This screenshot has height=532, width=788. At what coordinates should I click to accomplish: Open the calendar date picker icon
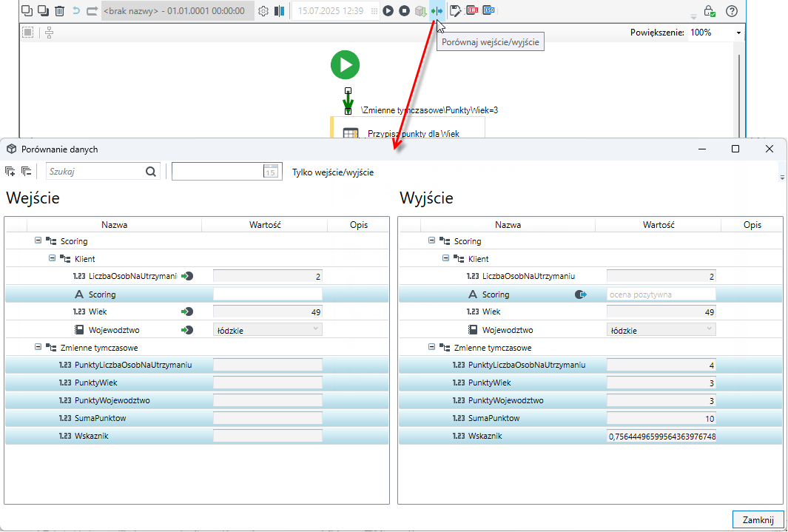pyautogui.click(x=271, y=172)
